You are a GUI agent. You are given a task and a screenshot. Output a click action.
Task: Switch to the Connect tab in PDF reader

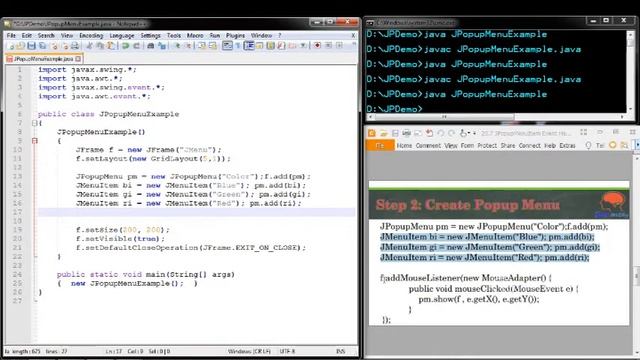530,145
